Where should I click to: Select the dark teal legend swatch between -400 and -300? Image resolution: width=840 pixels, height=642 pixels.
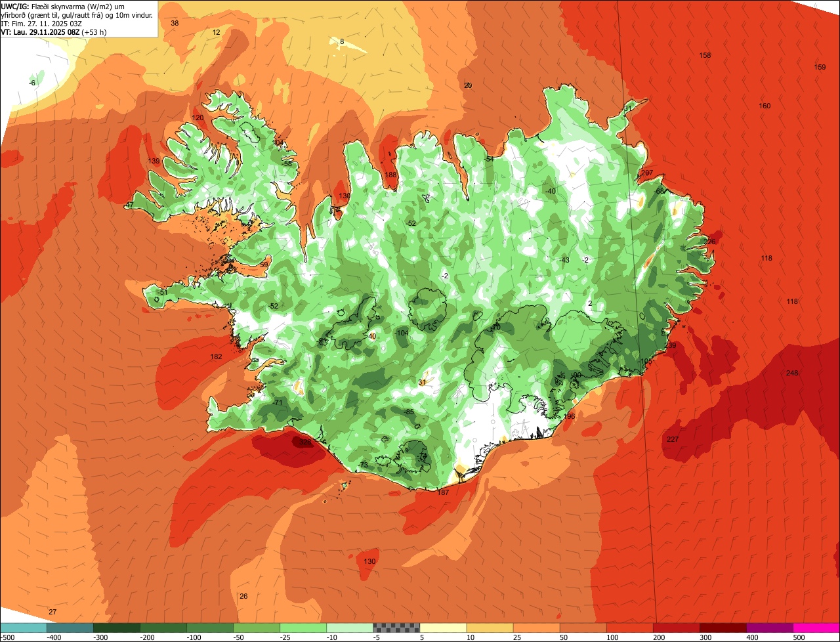[70, 628]
